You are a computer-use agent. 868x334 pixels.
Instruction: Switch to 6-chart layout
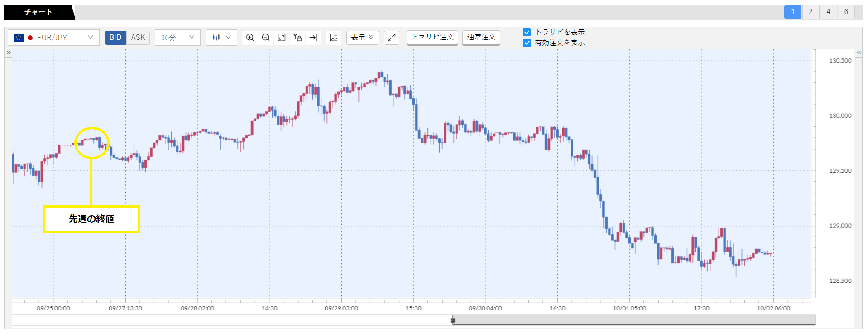coord(846,12)
